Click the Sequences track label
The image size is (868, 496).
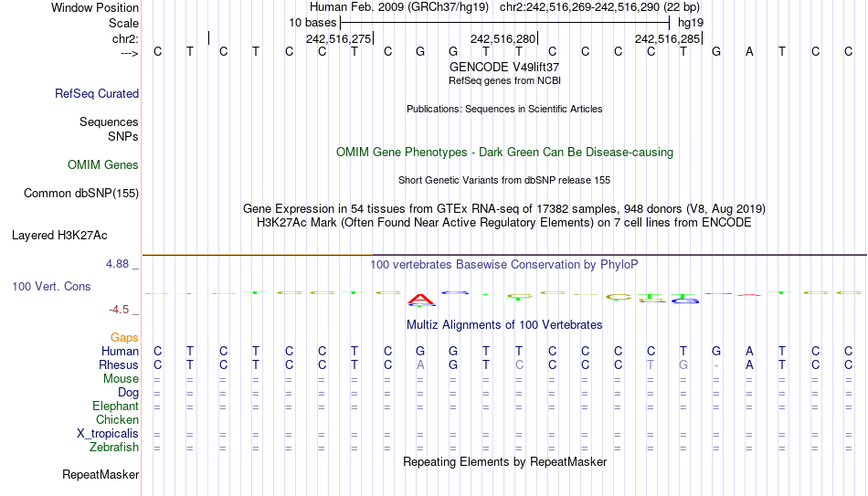point(109,121)
